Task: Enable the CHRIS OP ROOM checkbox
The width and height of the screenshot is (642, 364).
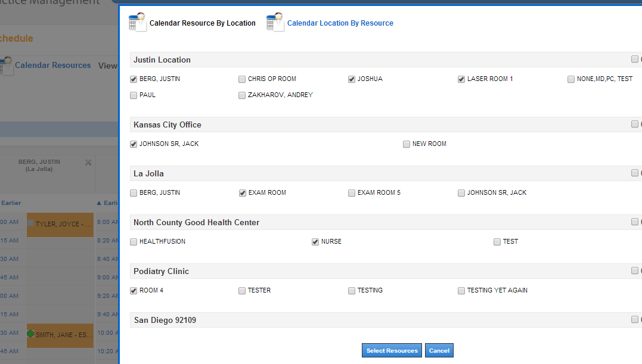Action: pos(242,79)
